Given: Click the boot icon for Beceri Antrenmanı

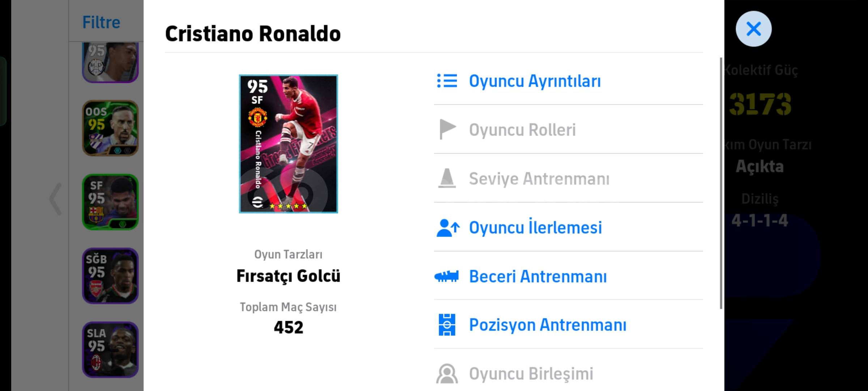Looking at the screenshot, I should [x=447, y=277].
